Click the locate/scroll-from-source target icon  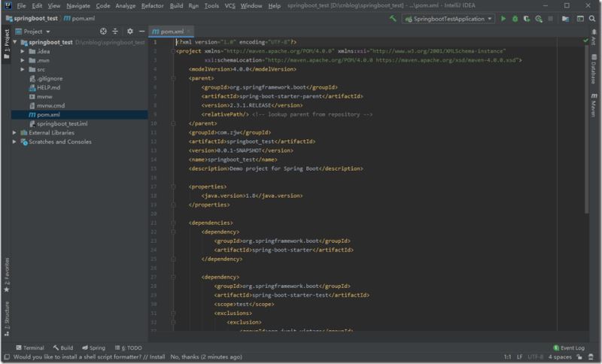[x=103, y=32]
